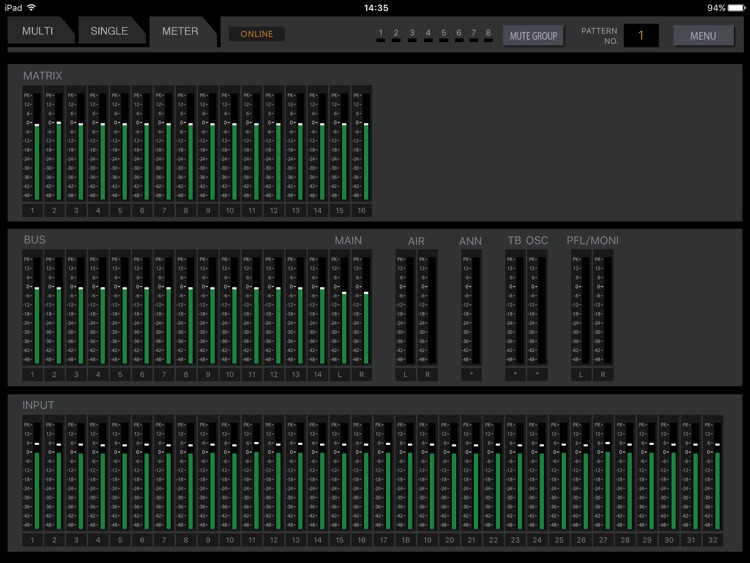Tap the ANN level meter

click(471, 309)
